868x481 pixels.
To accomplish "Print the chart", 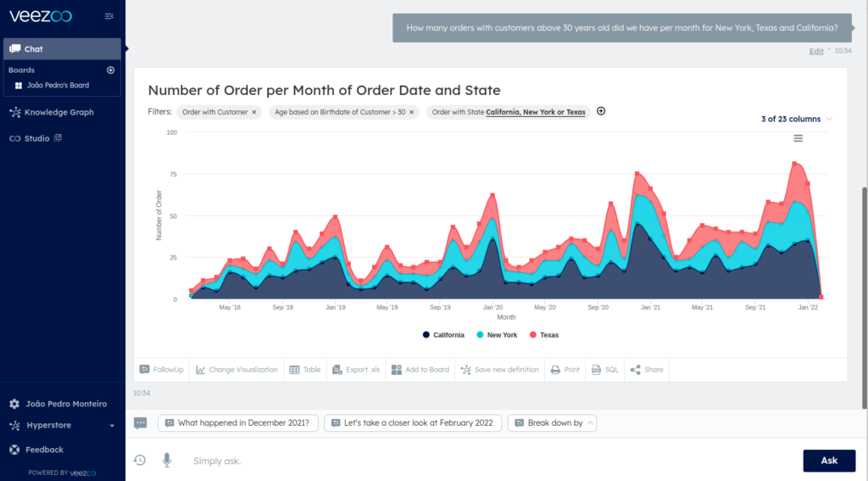I will pos(565,370).
